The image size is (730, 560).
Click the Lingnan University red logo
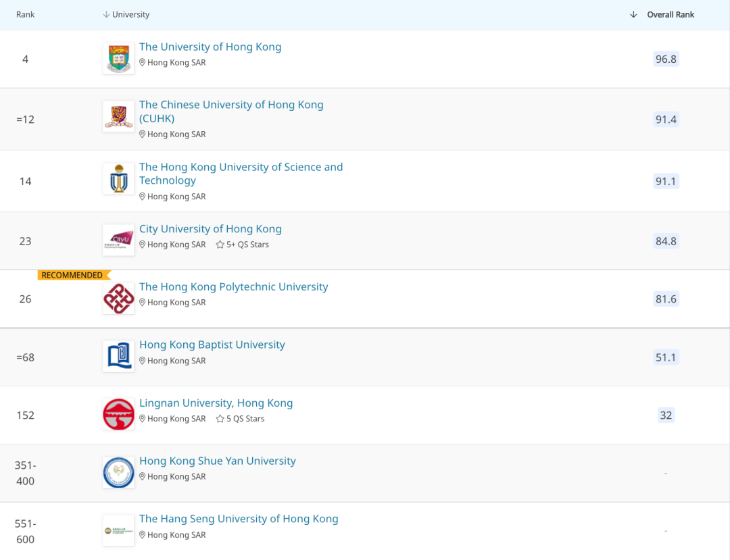[118, 414]
